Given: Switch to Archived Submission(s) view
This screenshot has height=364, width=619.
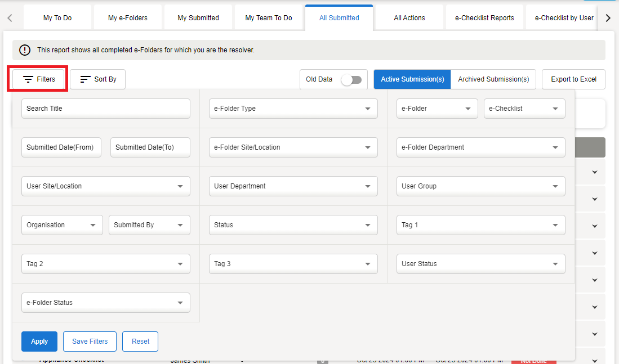Looking at the screenshot, I should point(493,79).
